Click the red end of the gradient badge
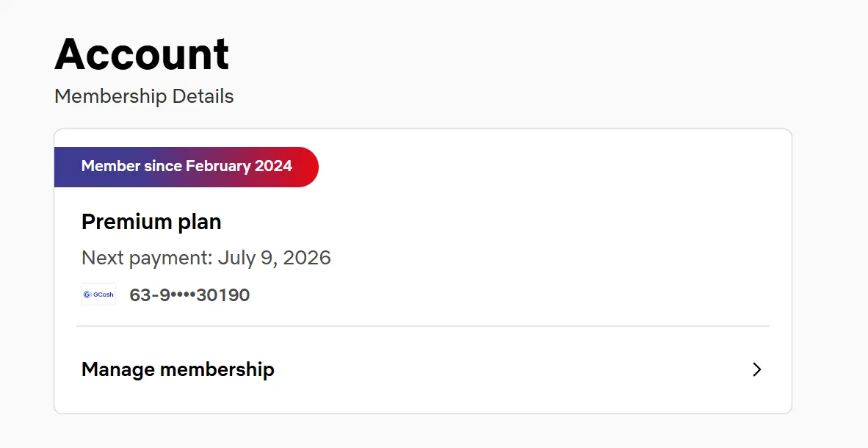This screenshot has width=868, height=448. pyautogui.click(x=305, y=167)
